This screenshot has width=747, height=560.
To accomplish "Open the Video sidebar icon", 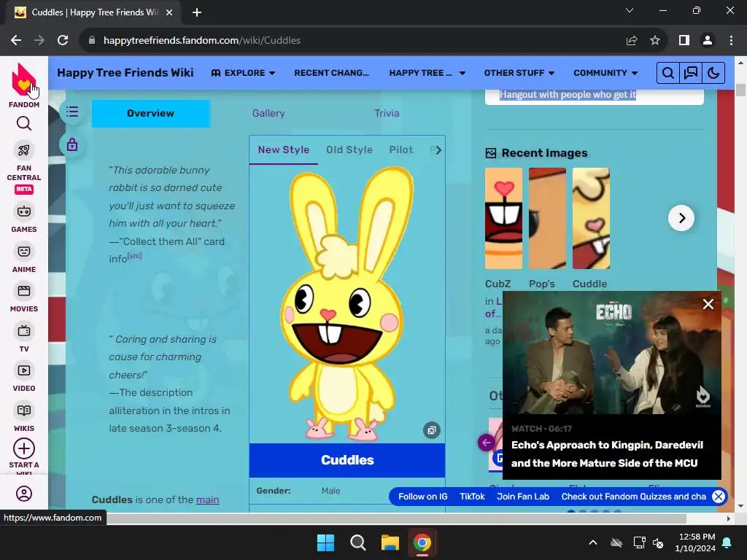I will click(24, 370).
